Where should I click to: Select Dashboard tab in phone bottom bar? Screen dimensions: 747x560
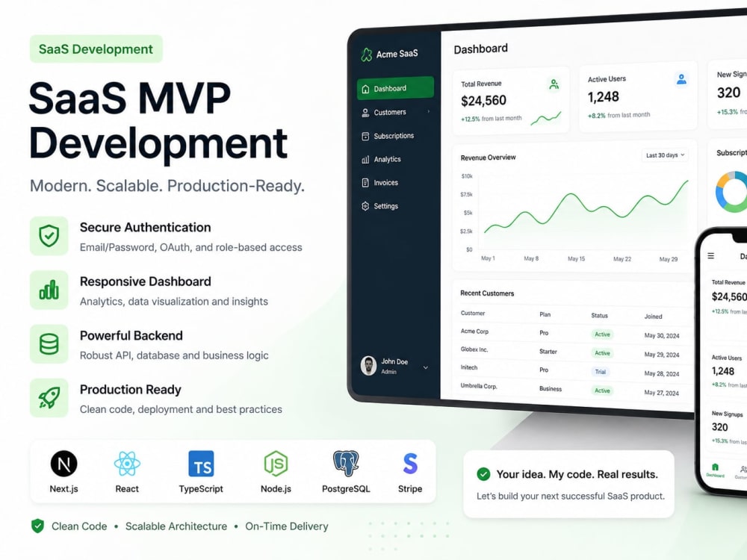715,470
